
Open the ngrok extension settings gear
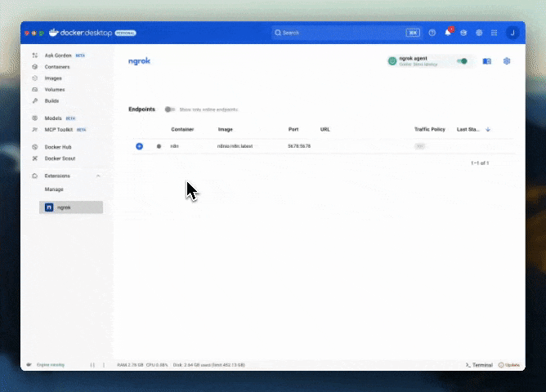click(x=507, y=61)
